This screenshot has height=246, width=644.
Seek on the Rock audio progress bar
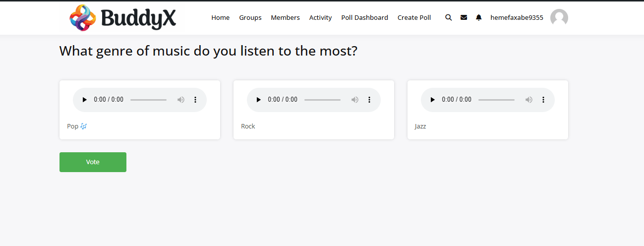tap(322, 100)
